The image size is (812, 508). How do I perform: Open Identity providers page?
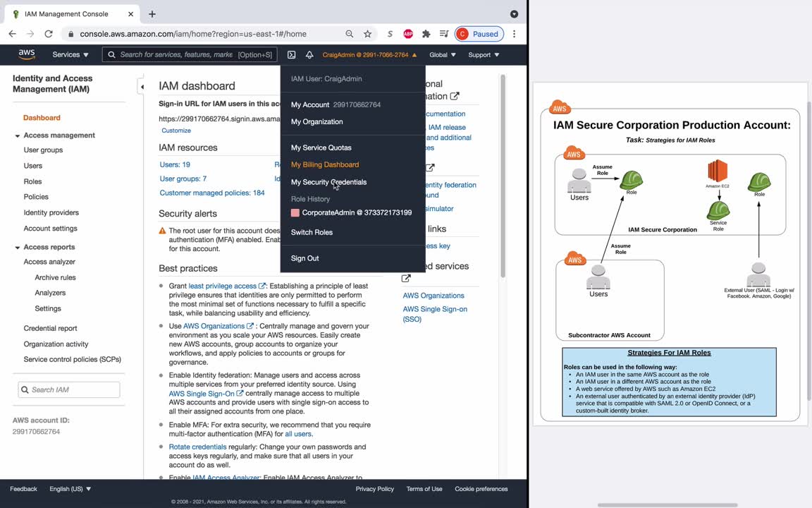(51, 212)
